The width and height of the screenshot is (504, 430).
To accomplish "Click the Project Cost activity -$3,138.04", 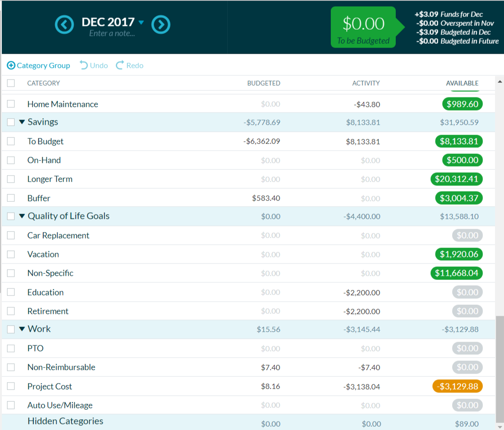I will pyautogui.click(x=361, y=387).
